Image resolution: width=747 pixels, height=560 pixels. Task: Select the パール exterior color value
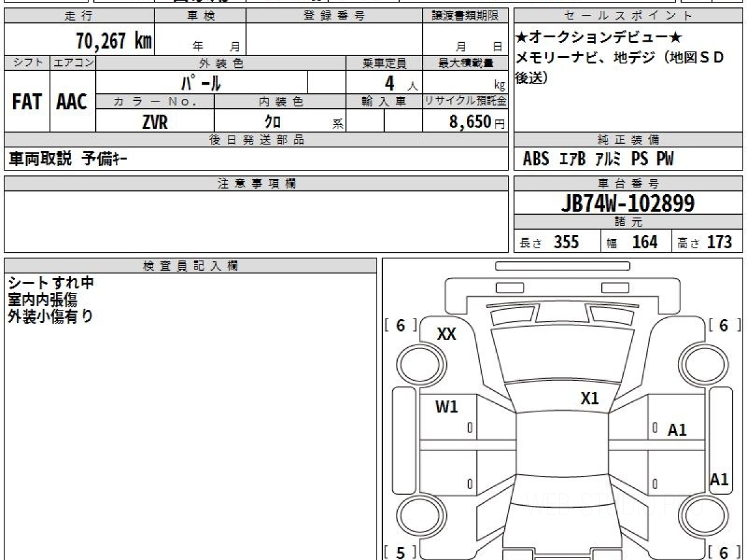[201, 82]
